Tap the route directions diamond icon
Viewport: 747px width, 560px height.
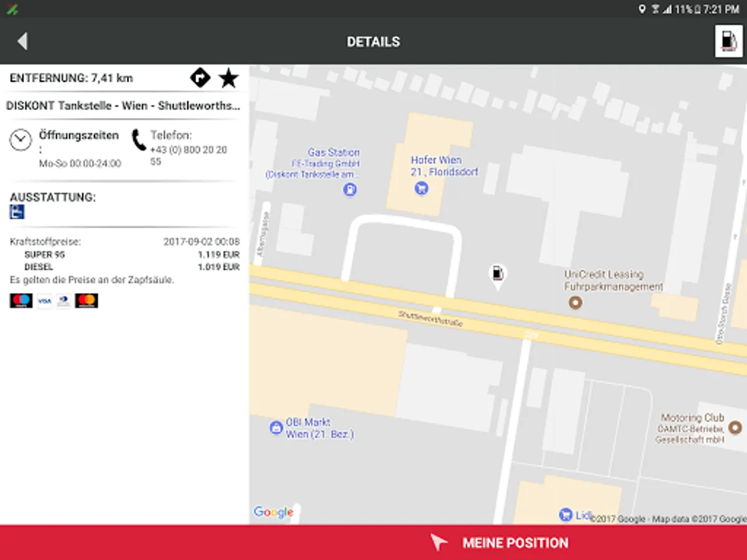coord(200,78)
